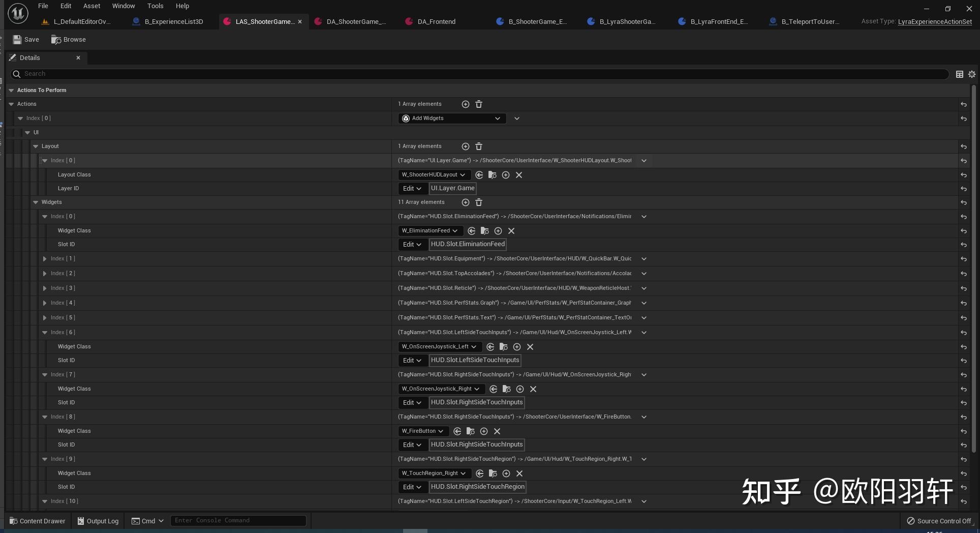This screenshot has height=533, width=980.
Task: Open the LyraExperienceActionSet asset type link
Action: [x=935, y=21]
